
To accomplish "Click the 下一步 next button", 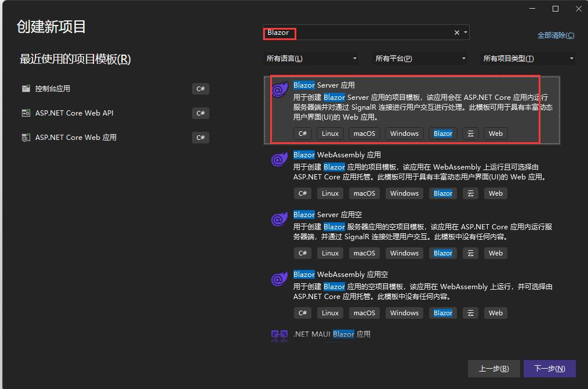I will point(549,368).
